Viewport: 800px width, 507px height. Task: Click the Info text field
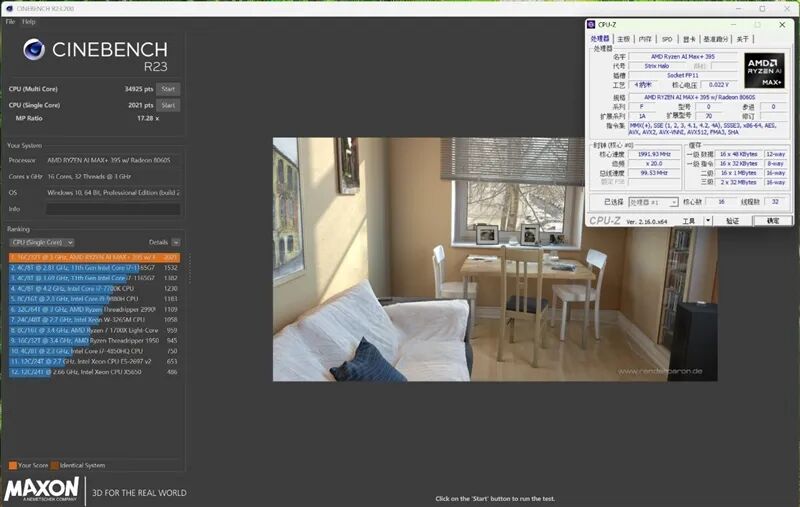pos(113,209)
